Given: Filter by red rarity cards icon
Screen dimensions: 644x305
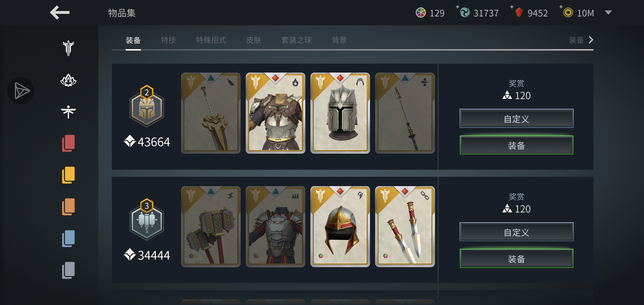Looking at the screenshot, I should [x=68, y=143].
